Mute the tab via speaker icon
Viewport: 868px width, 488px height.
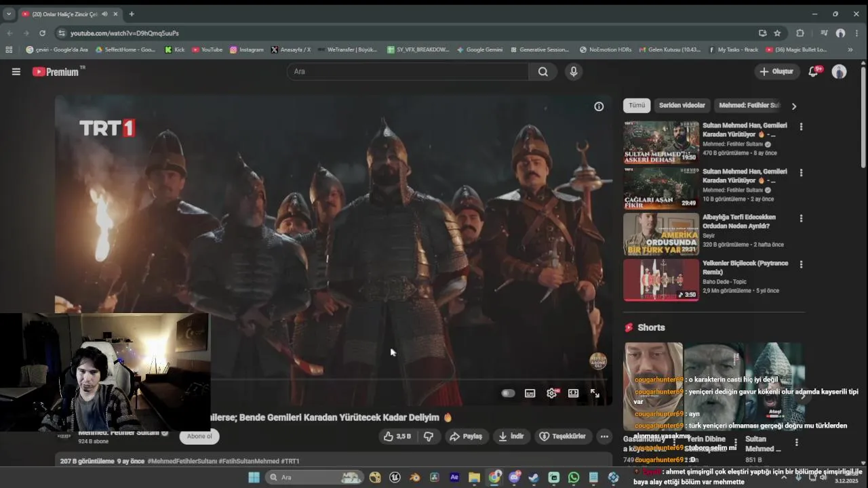(x=104, y=14)
